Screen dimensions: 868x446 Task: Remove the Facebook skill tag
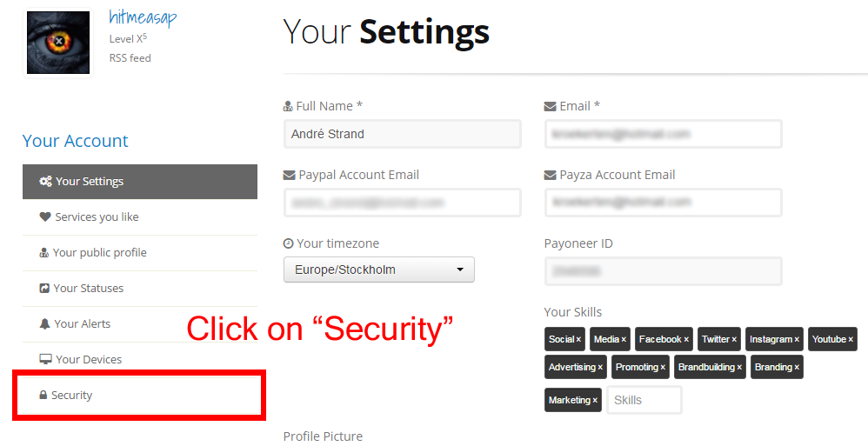coord(686,340)
